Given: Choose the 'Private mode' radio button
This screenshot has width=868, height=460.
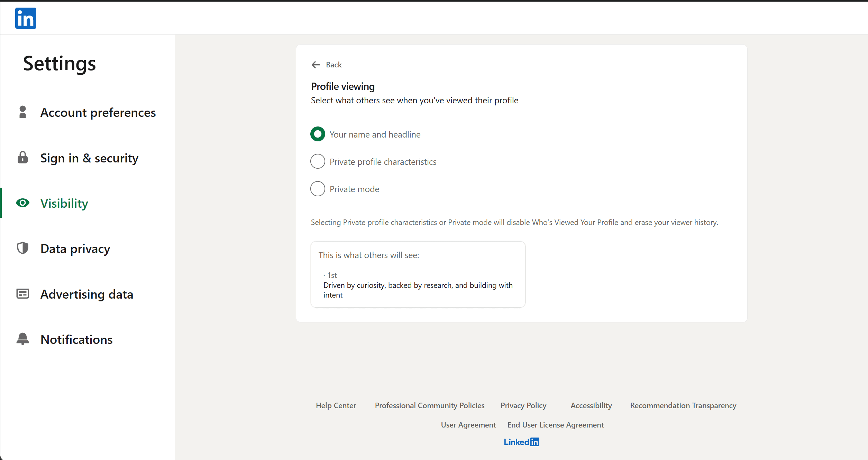Looking at the screenshot, I should click(x=318, y=189).
